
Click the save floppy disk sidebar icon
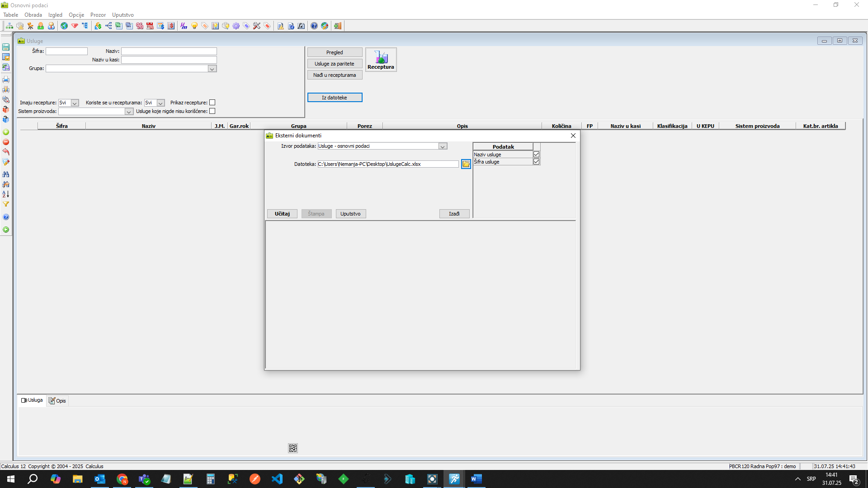click(6, 47)
